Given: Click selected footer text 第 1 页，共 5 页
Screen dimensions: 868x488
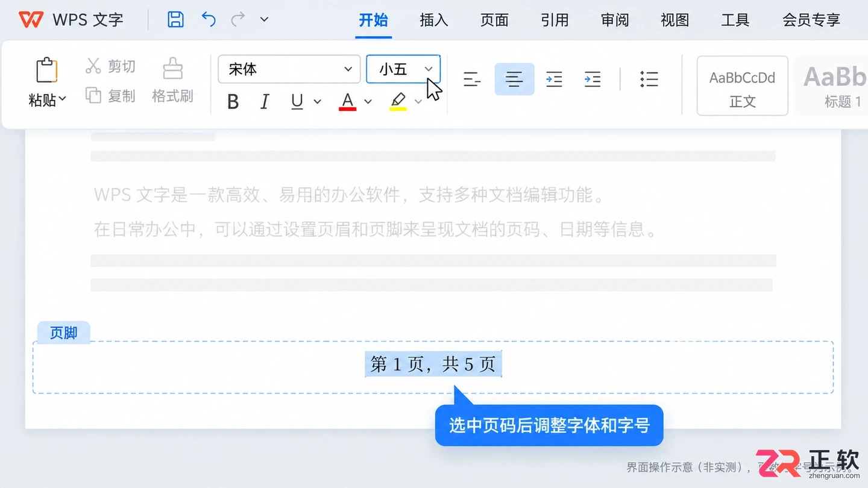Looking at the screenshot, I should (x=433, y=364).
